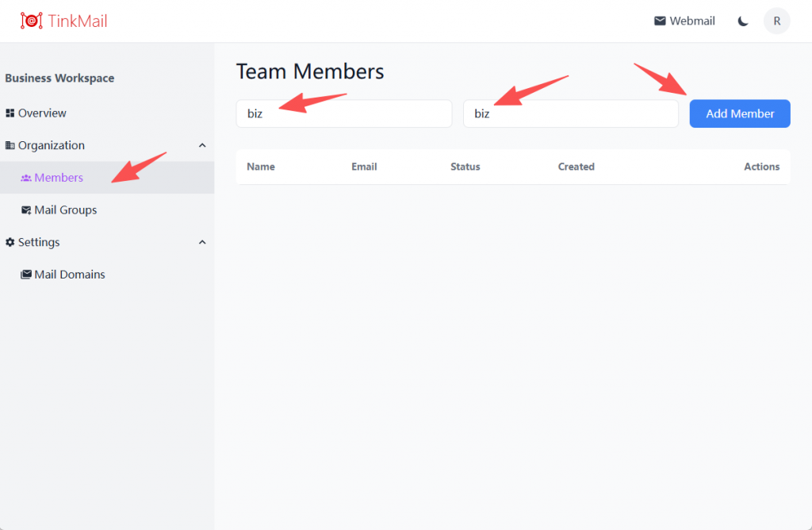Click the Created column header
This screenshot has width=812, height=530.
coord(576,167)
